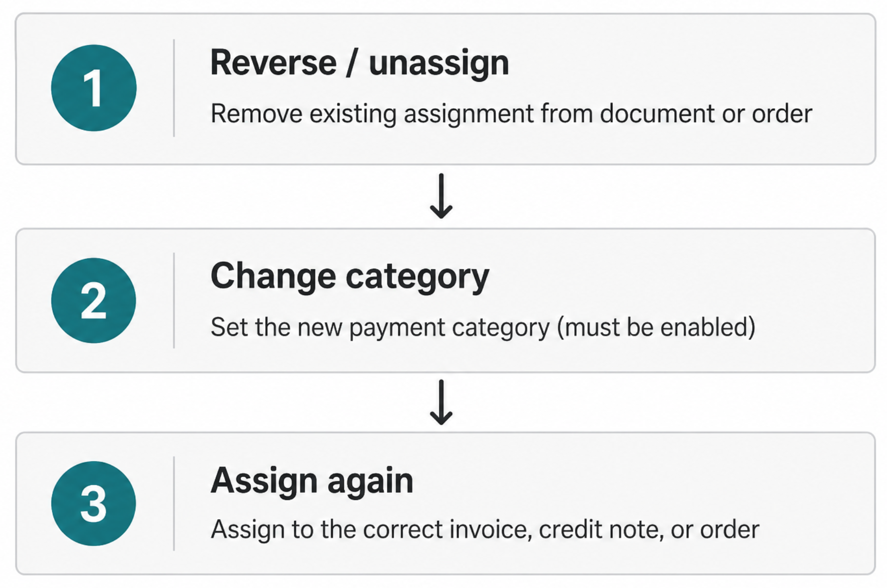The width and height of the screenshot is (887, 588).
Task: Select the Reverse / unassign heading
Action: [360, 63]
